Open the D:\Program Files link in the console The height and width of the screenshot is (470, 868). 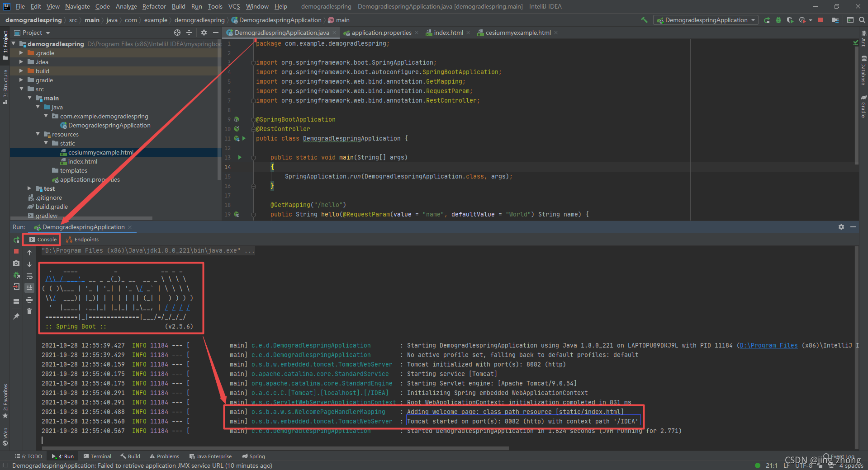768,345
